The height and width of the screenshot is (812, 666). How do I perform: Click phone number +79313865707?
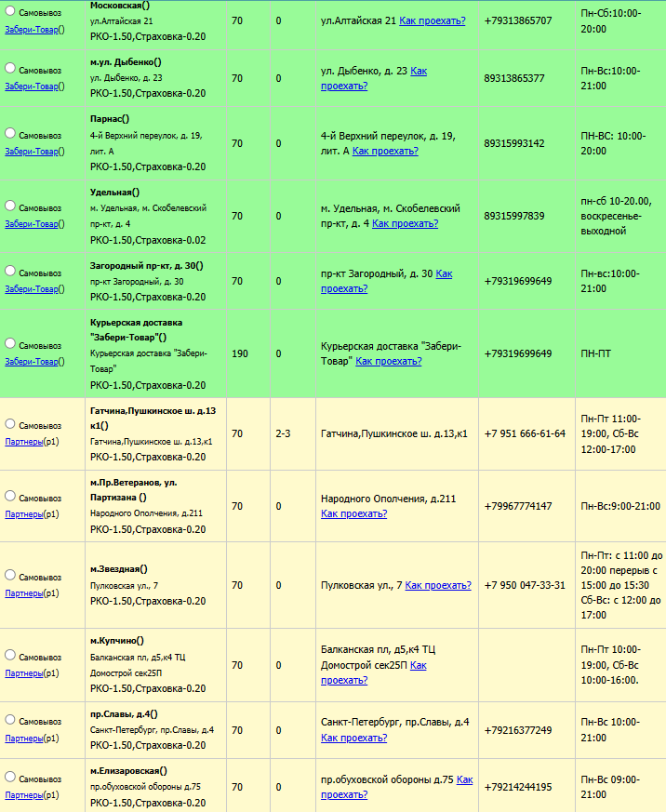[x=518, y=20]
